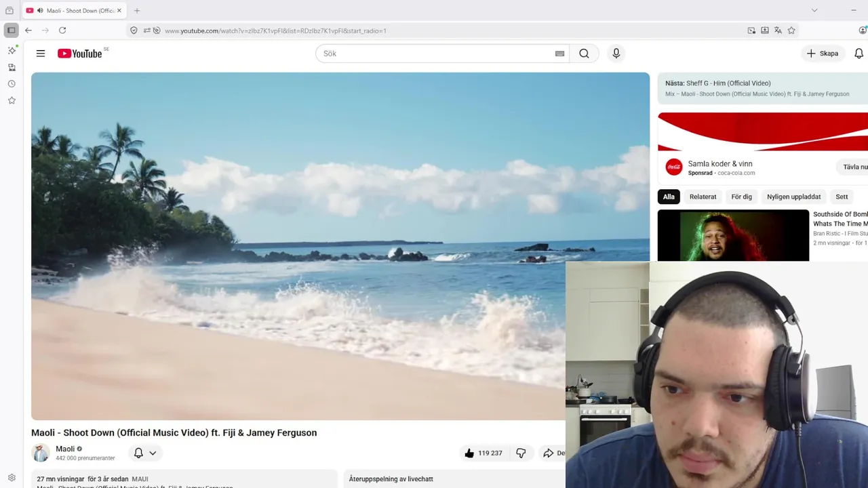
Task: Toggle the browser sidebar panel button
Action: 11,30
